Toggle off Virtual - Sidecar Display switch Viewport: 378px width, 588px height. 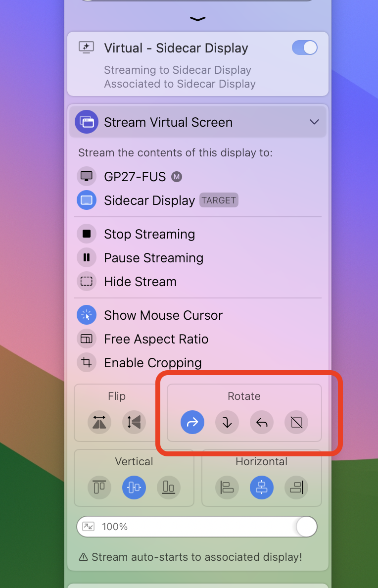pyautogui.click(x=304, y=48)
